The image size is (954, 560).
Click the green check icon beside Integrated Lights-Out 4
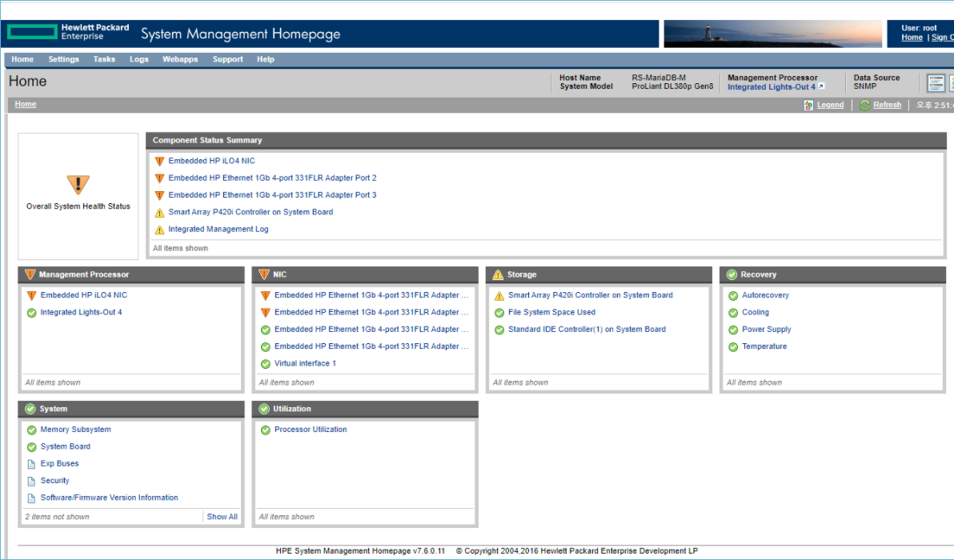tap(32, 313)
